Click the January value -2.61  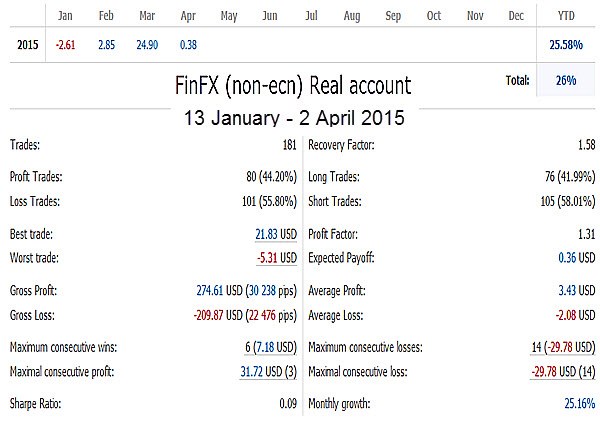[65, 45]
